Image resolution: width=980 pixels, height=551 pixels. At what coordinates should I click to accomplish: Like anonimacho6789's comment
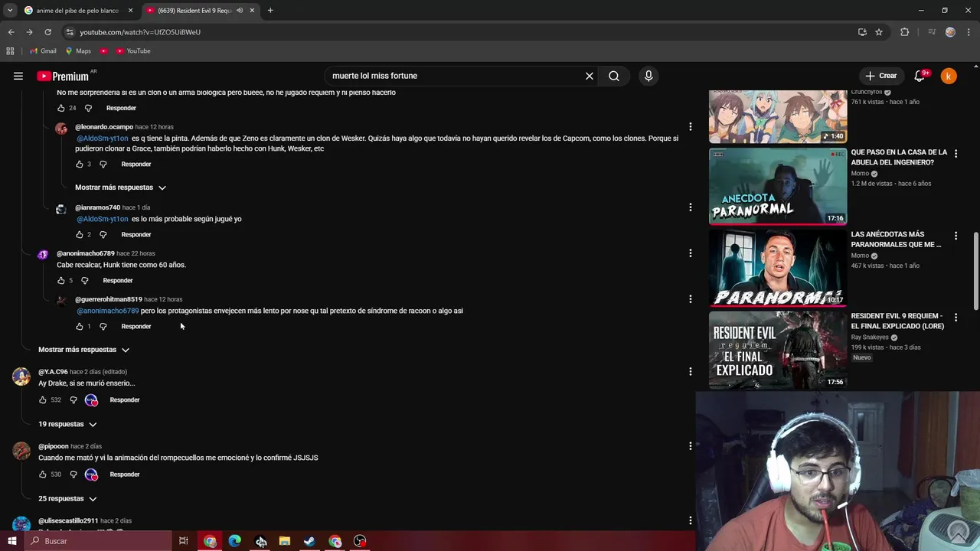click(61, 280)
